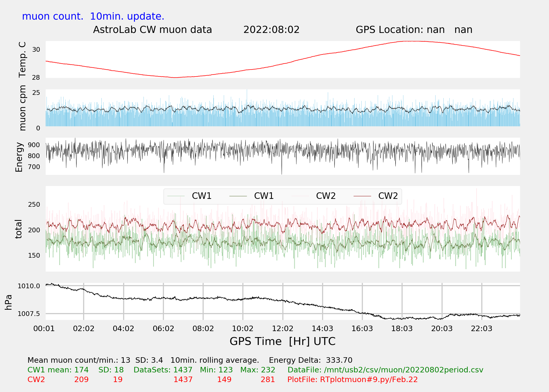Click the 06:02 time axis label
This screenshot has width=549, height=392.
[x=163, y=328]
